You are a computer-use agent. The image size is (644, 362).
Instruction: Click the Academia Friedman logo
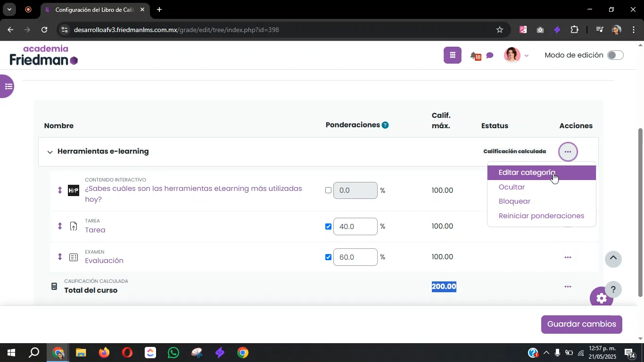click(x=43, y=55)
